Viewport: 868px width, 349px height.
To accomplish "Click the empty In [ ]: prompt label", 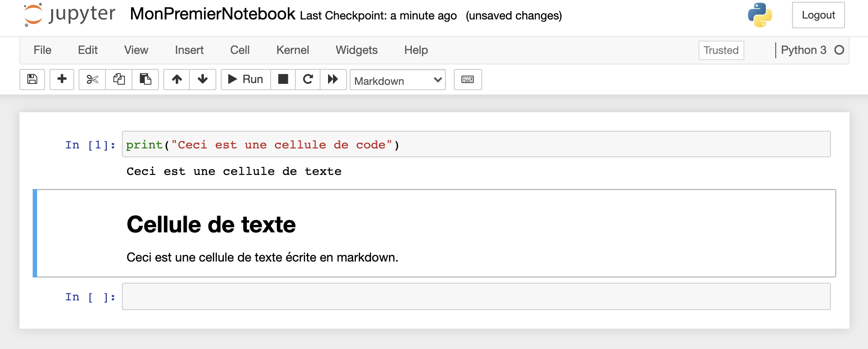I will (x=91, y=297).
